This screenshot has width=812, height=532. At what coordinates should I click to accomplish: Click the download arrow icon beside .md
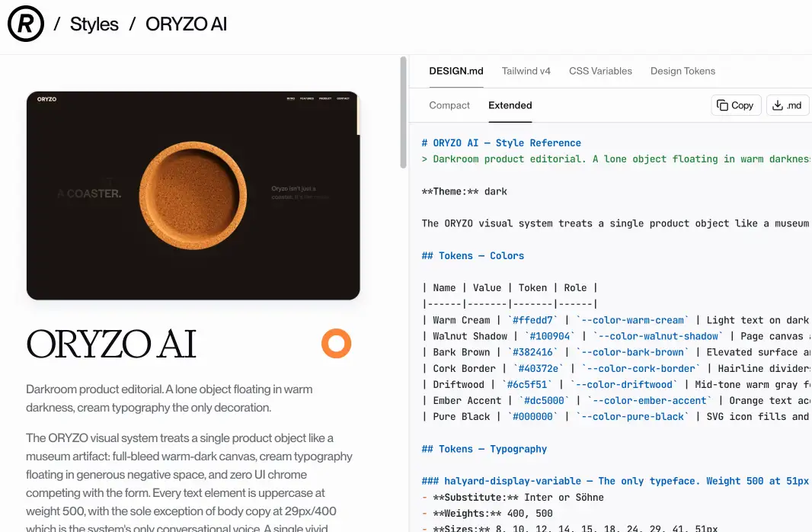[x=777, y=105]
